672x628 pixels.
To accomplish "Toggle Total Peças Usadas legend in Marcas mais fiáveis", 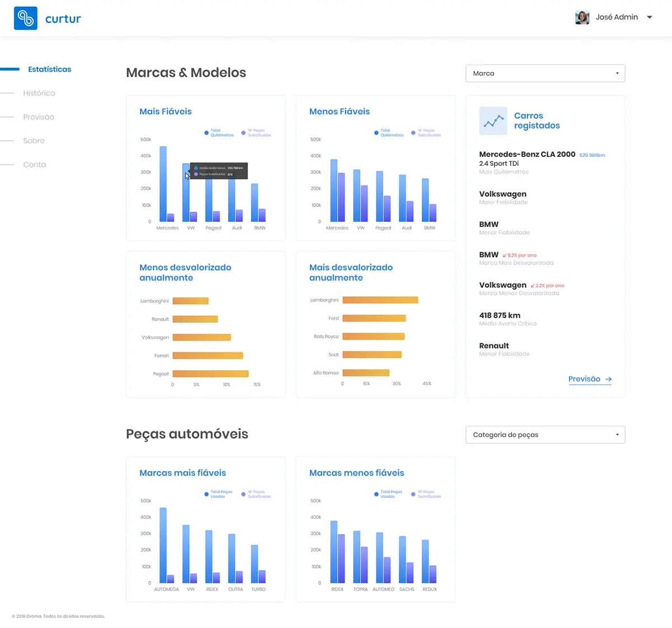I will click(x=218, y=494).
